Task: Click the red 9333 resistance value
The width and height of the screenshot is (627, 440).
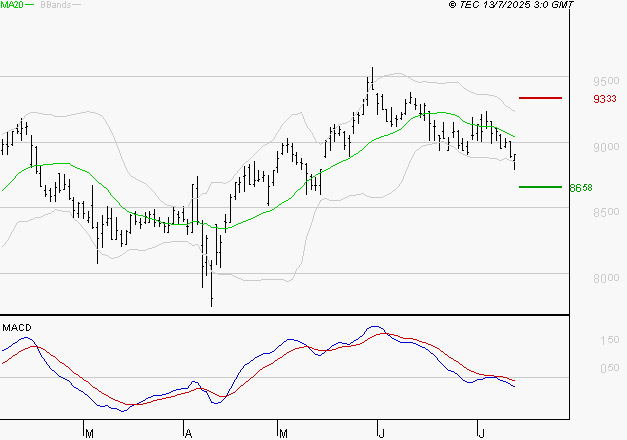Action: (605, 99)
